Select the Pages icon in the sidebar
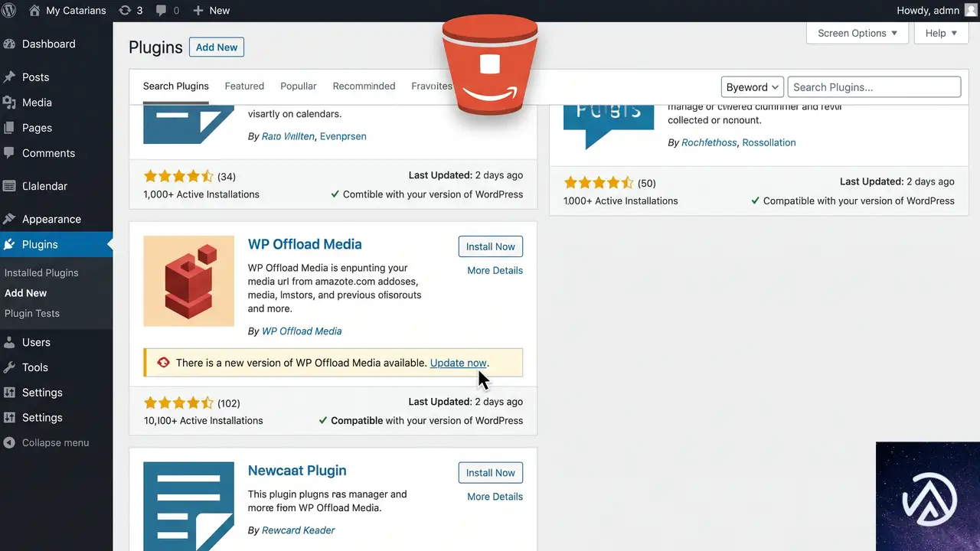 point(9,128)
